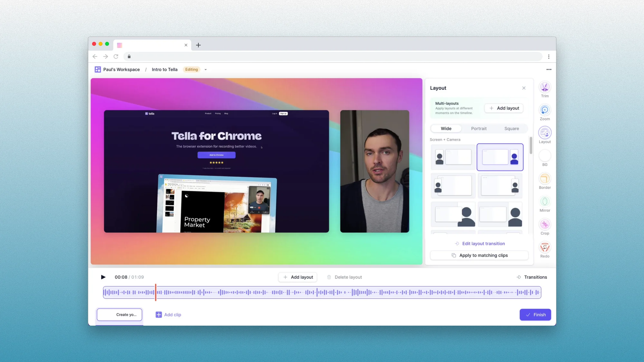644x362 pixels.
Task: Select the Zoom tool icon
Action: pyautogui.click(x=545, y=110)
